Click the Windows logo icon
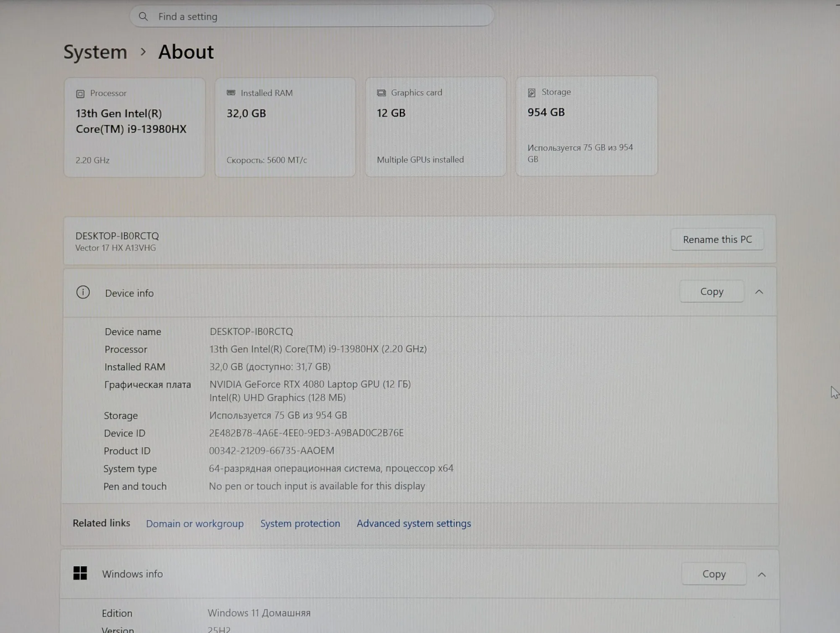Viewport: 840px width, 633px height. [80, 573]
